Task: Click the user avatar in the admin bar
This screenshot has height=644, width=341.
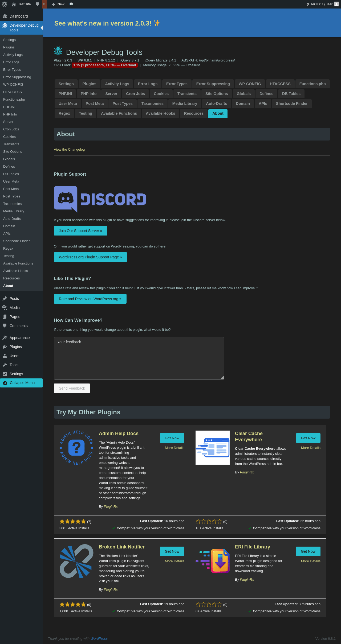Action: point(336,4)
